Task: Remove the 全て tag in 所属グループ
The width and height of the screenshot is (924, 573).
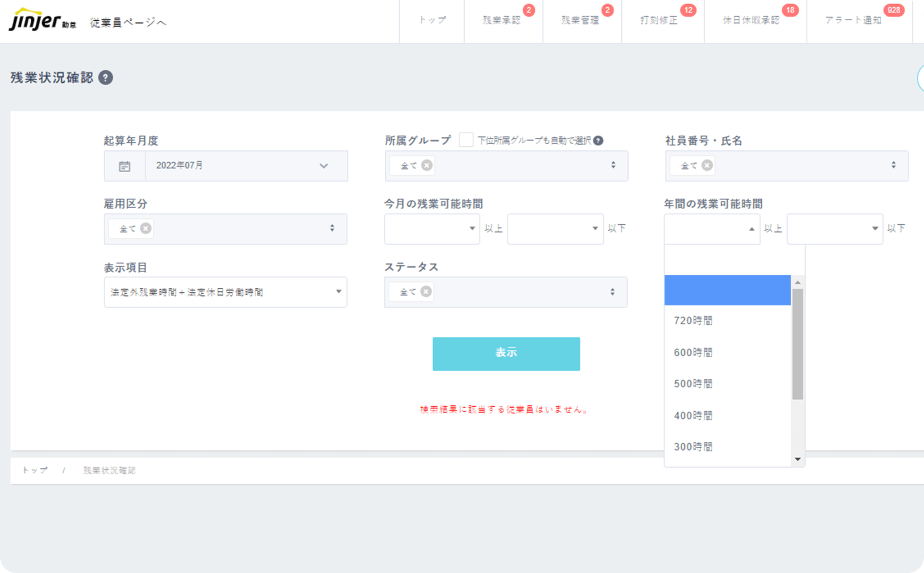Action: click(x=427, y=165)
